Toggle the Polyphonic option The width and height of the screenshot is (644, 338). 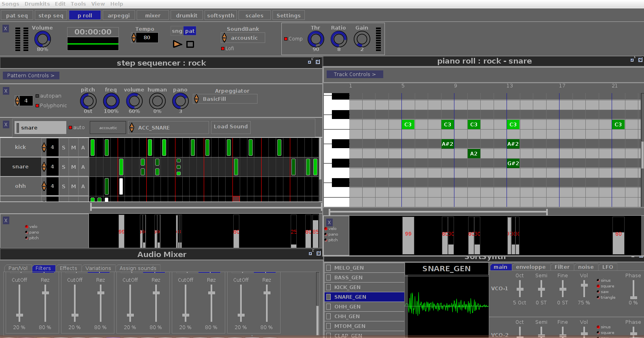[37, 106]
